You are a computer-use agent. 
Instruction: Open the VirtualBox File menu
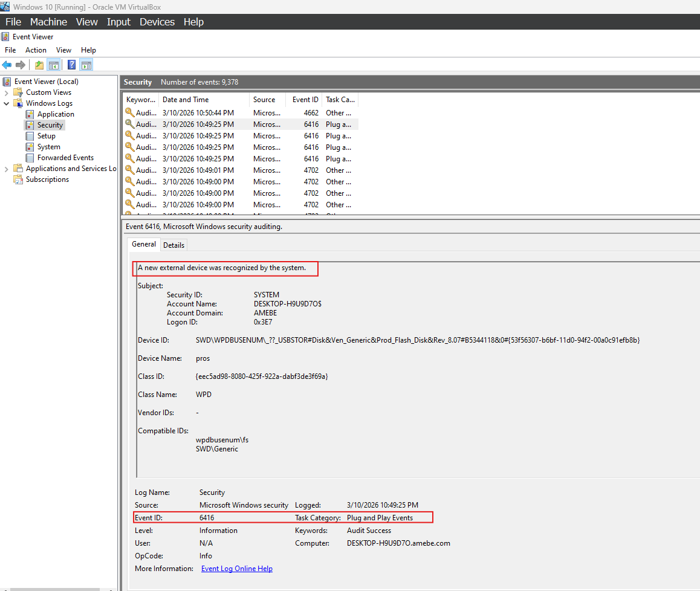point(13,22)
